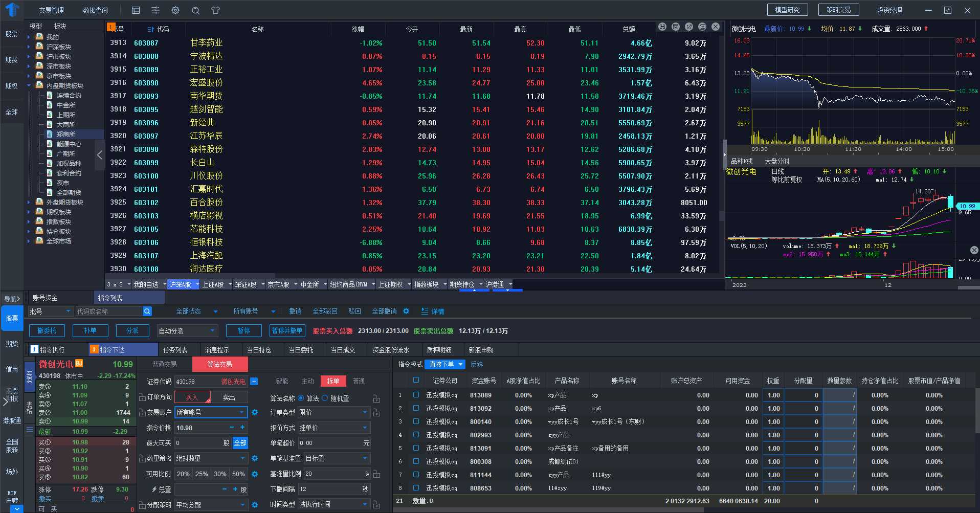The height and width of the screenshot is (513, 980).
Task: Expand the 沪深板块 tree node
Action: pos(29,47)
